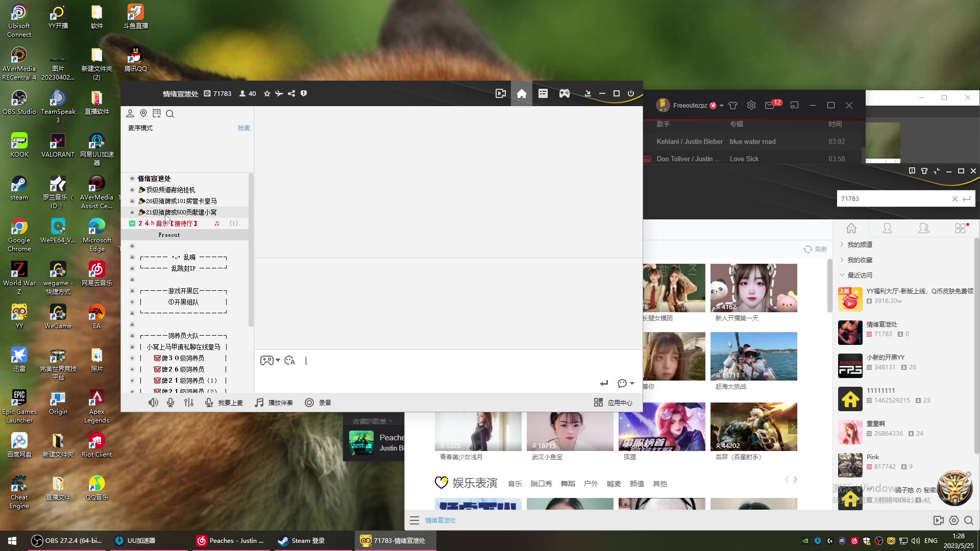This screenshot has height=551, width=980.
Task: Mute the microphone using mic icon
Action: pos(170,403)
